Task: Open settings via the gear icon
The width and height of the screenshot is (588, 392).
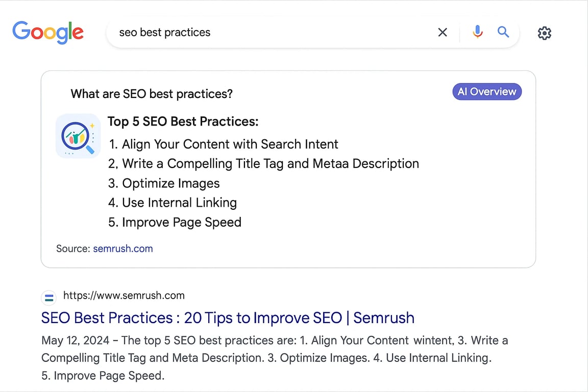Action: (x=545, y=33)
